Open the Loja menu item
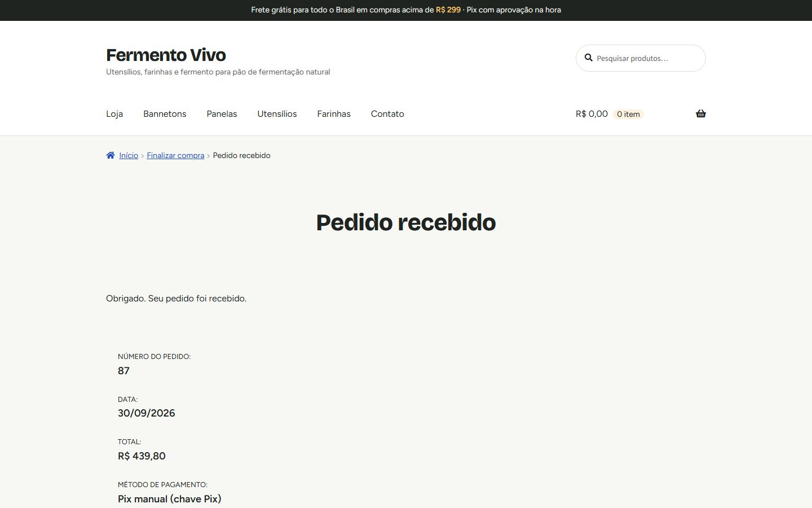 click(114, 114)
